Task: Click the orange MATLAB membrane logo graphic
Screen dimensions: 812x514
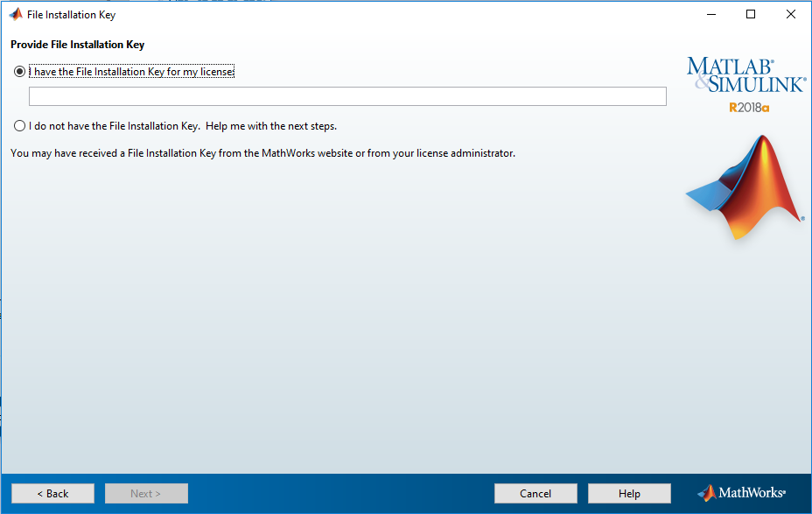Action: pos(748,184)
